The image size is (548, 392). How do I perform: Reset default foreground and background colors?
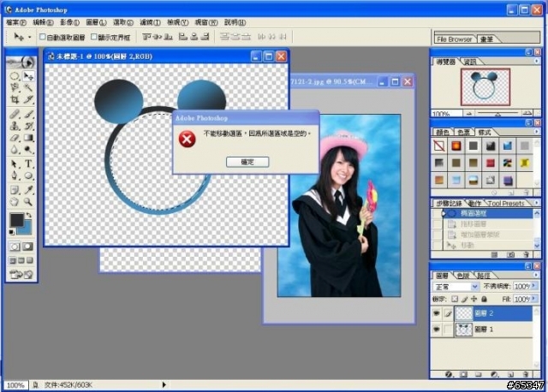click(x=12, y=232)
